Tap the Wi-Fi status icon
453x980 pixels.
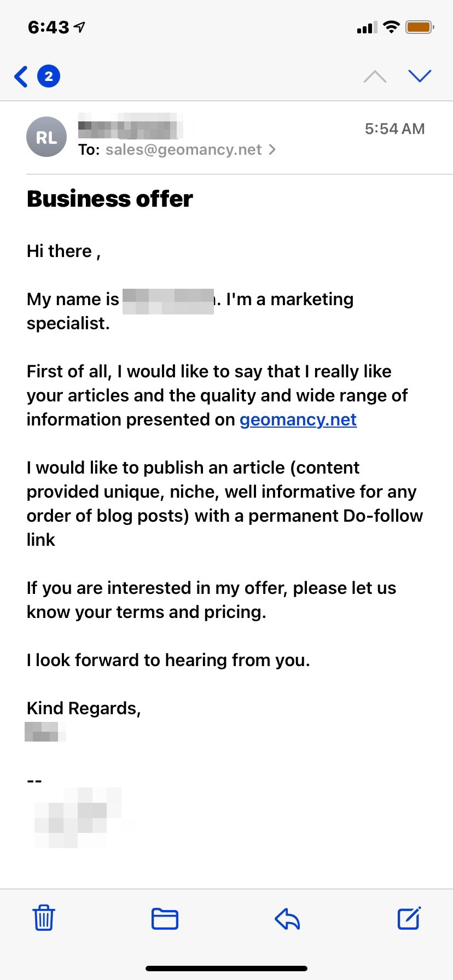point(391,27)
